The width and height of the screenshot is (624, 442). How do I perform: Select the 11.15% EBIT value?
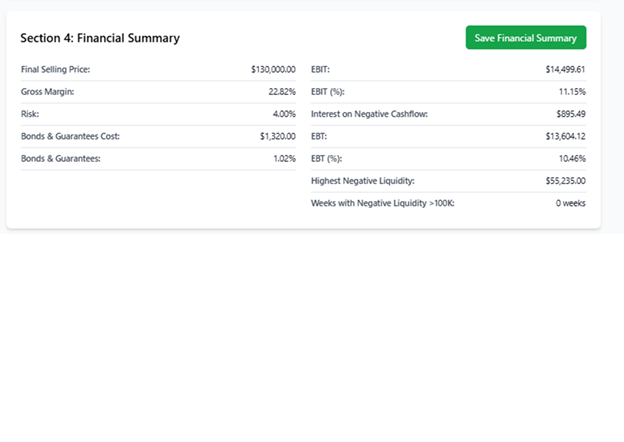(572, 92)
